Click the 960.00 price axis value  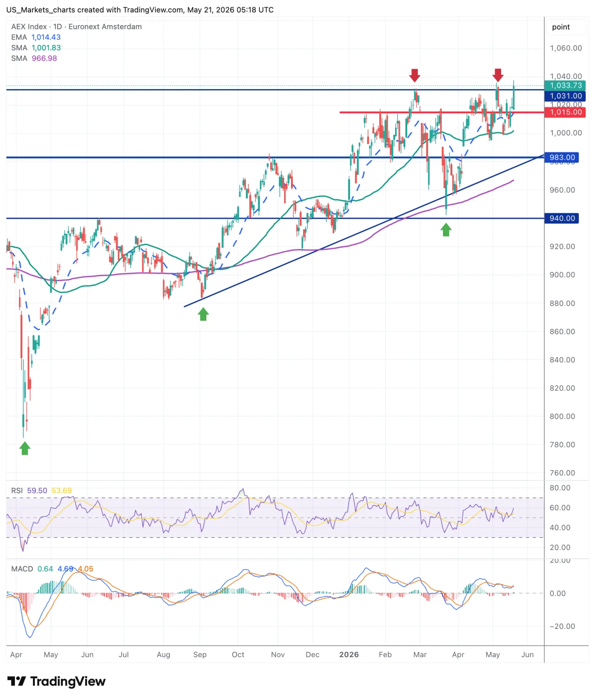(x=562, y=190)
